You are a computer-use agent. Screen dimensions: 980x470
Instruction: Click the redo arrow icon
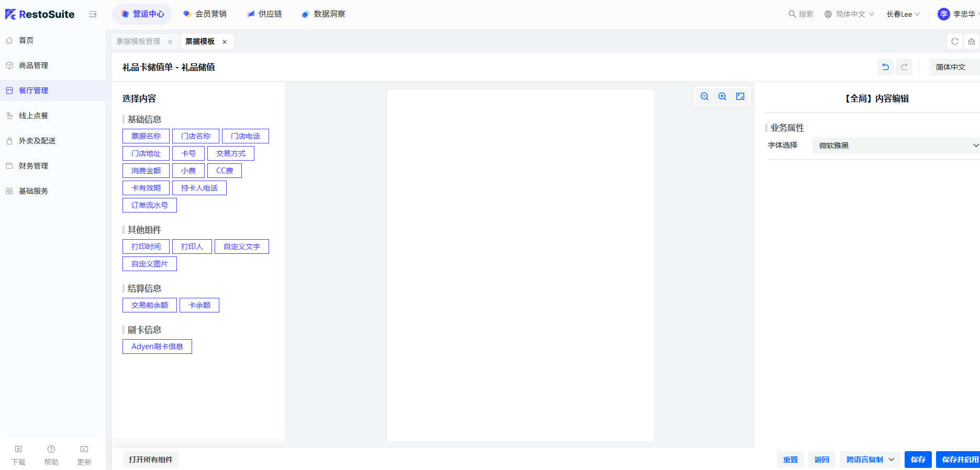coord(904,67)
